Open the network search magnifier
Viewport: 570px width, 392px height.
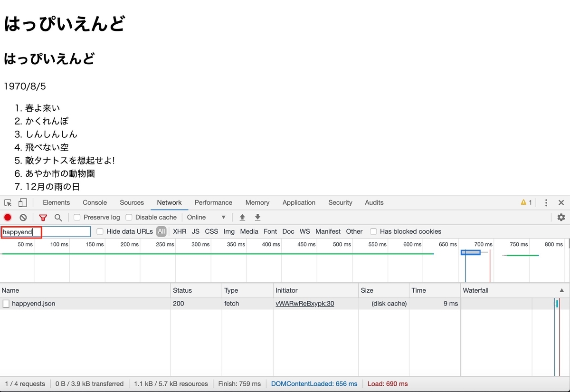coord(58,218)
